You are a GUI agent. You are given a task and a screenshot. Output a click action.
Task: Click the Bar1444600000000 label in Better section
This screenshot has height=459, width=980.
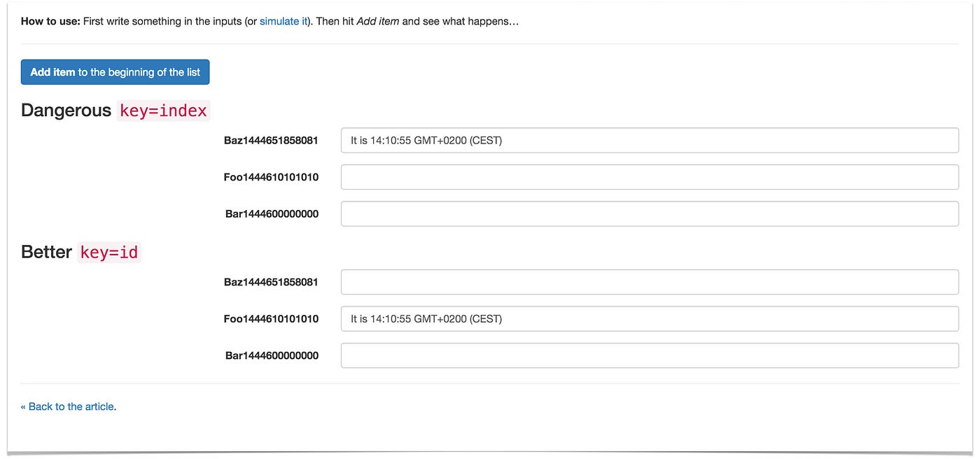pyautogui.click(x=272, y=355)
